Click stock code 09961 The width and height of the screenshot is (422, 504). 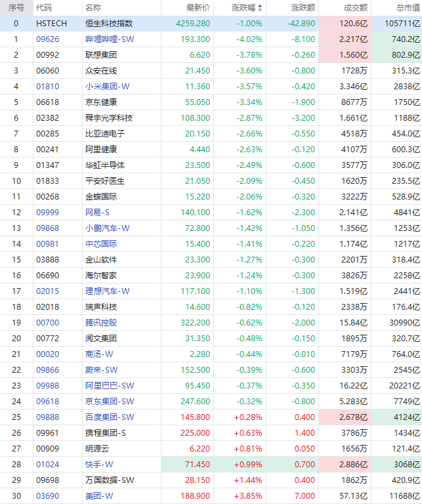(x=47, y=433)
